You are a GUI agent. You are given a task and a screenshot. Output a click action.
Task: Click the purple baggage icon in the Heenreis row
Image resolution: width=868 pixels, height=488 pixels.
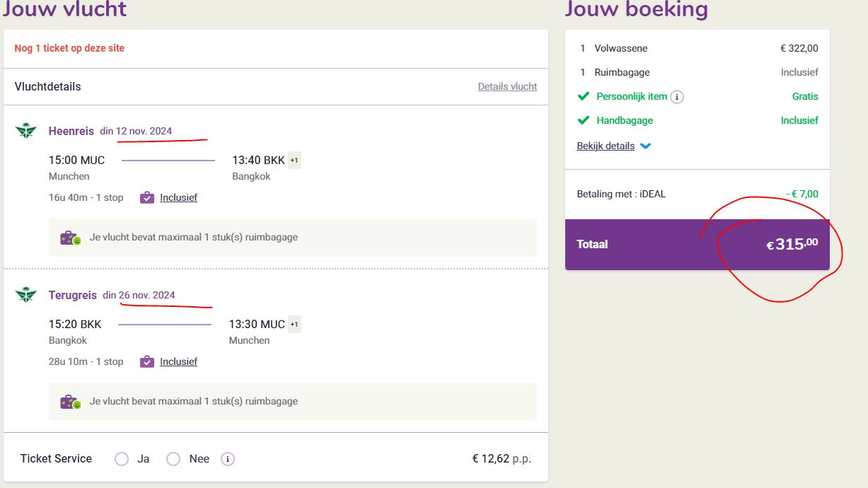pyautogui.click(x=147, y=197)
